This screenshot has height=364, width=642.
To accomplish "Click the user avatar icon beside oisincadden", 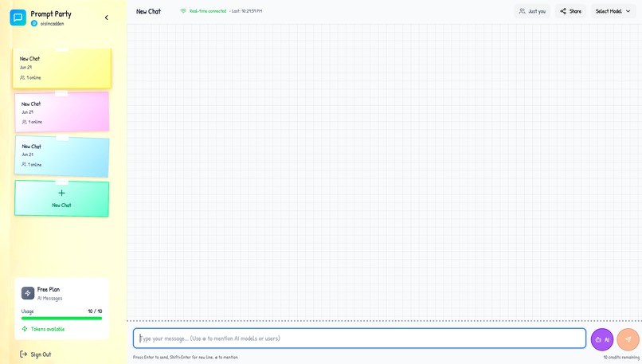I will pyautogui.click(x=34, y=24).
